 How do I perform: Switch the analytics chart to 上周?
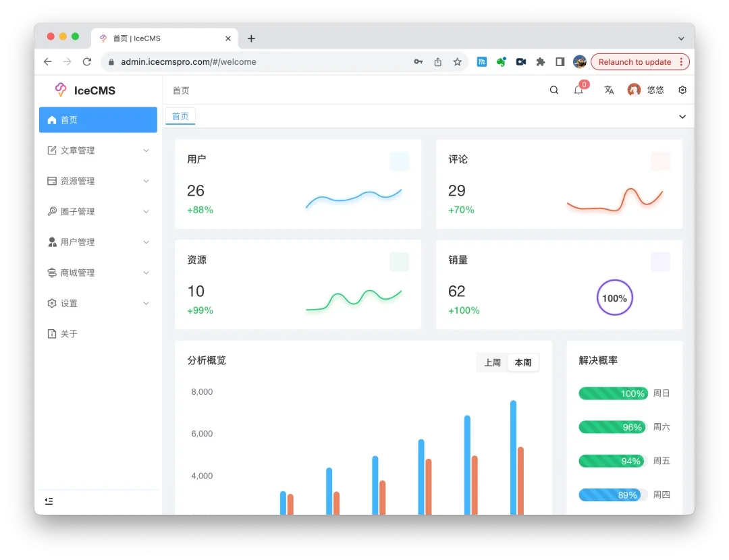(492, 362)
